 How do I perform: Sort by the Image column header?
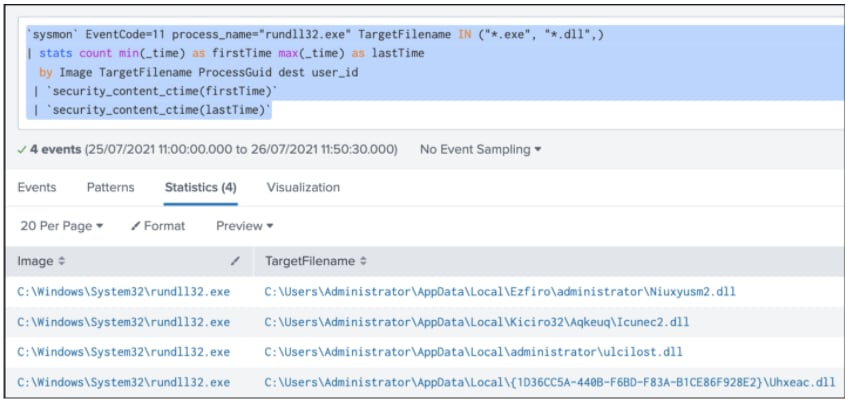(41, 261)
